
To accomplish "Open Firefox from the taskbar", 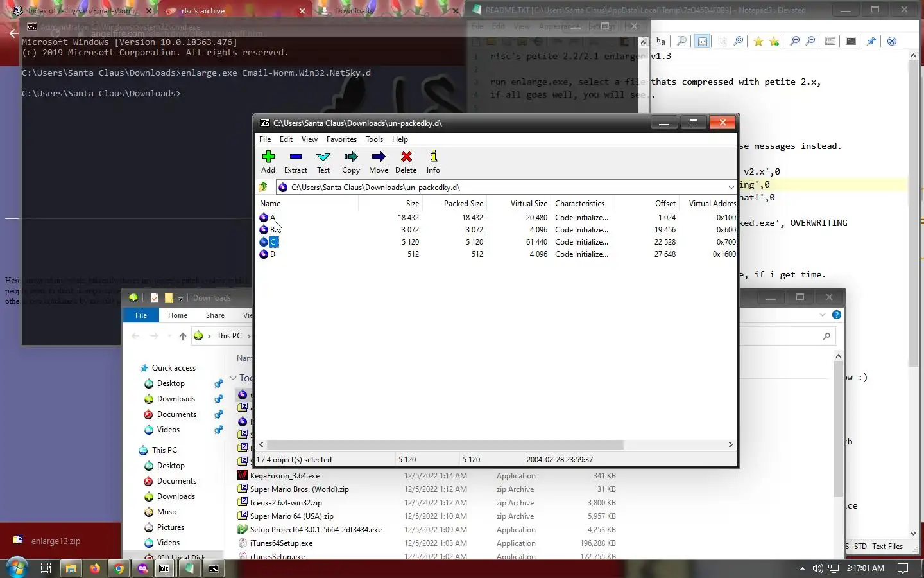I will [95, 568].
